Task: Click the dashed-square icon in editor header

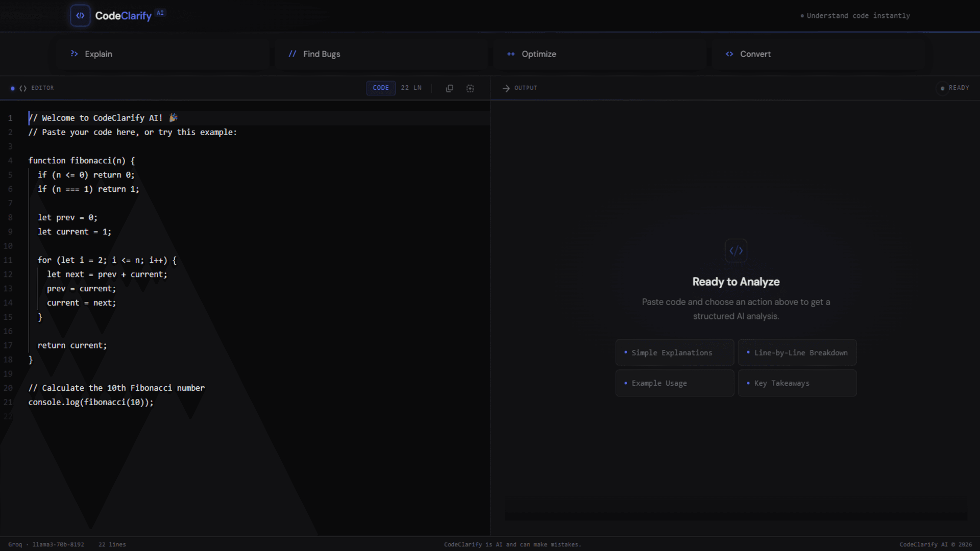Action: tap(470, 88)
